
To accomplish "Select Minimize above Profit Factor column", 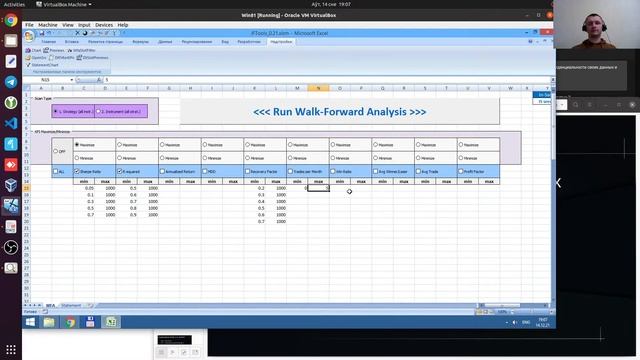I will click(x=461, y=158).
